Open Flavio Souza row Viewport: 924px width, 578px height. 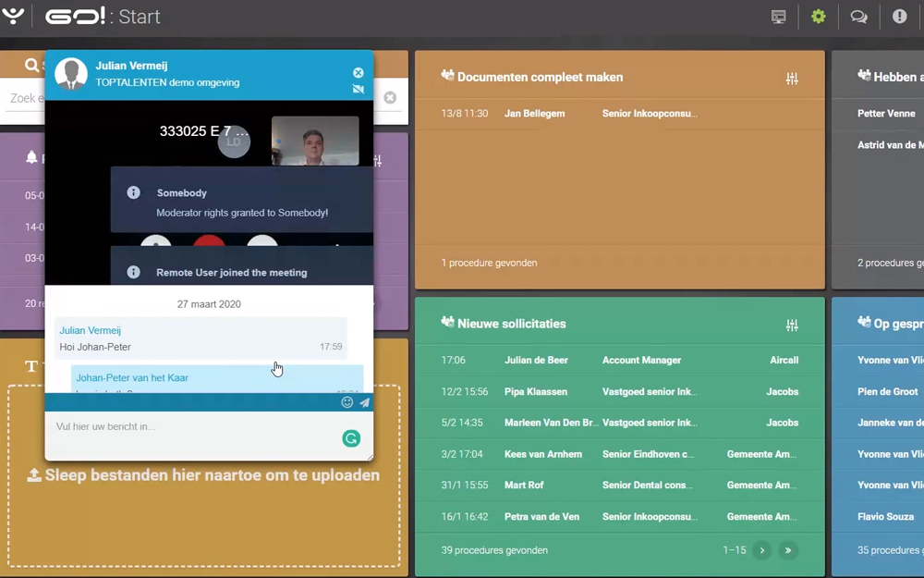(x=878, y=517)
